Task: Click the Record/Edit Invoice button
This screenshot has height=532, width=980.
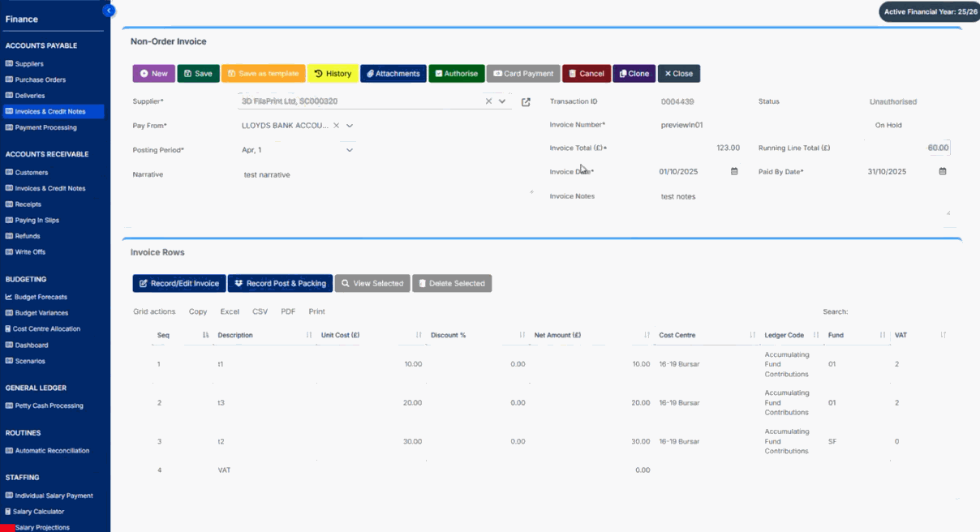Action: coord(179,284)
